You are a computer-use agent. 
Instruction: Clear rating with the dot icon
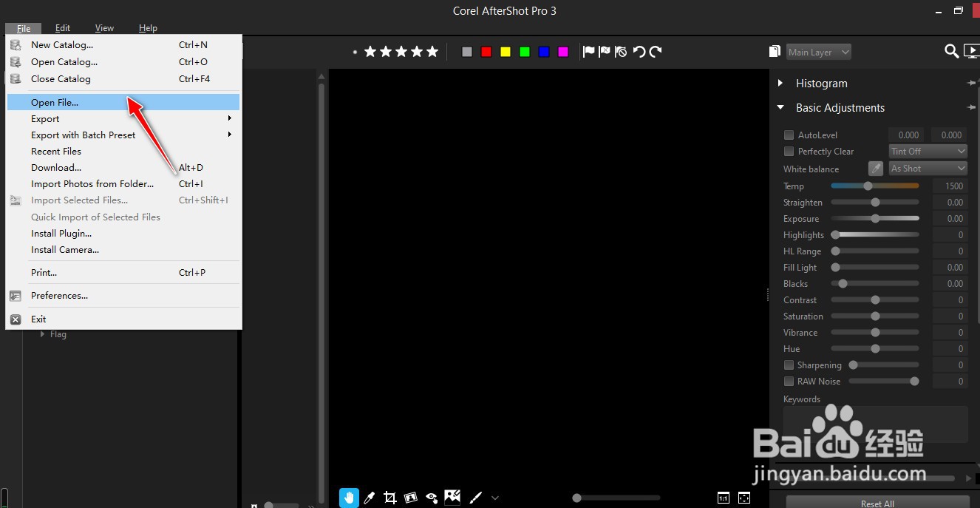click(355, 52)
